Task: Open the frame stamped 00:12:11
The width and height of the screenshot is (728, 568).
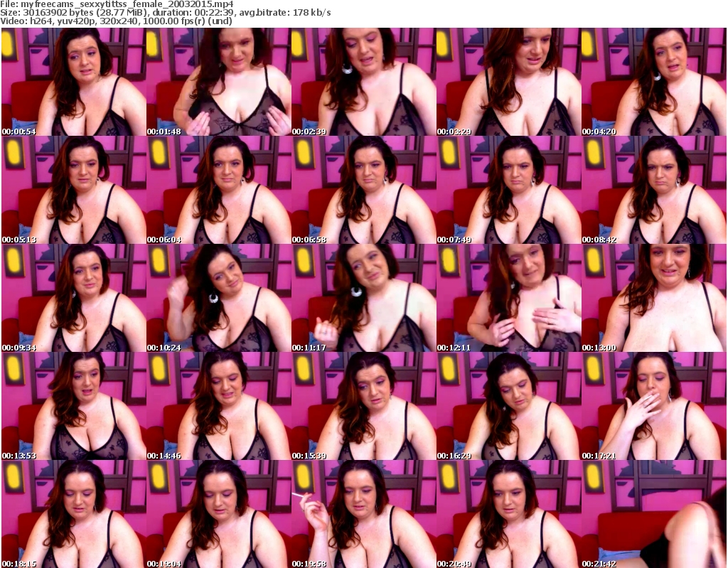Action: point(508,298)
